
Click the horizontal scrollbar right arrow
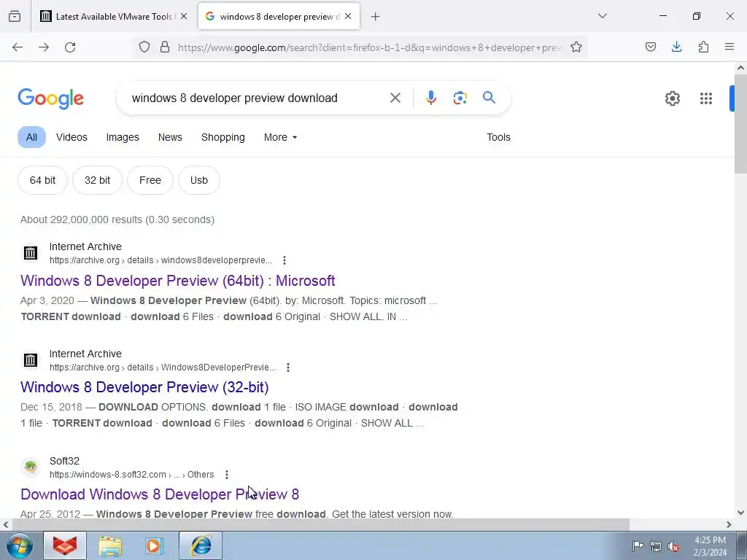tap(729, 525)
